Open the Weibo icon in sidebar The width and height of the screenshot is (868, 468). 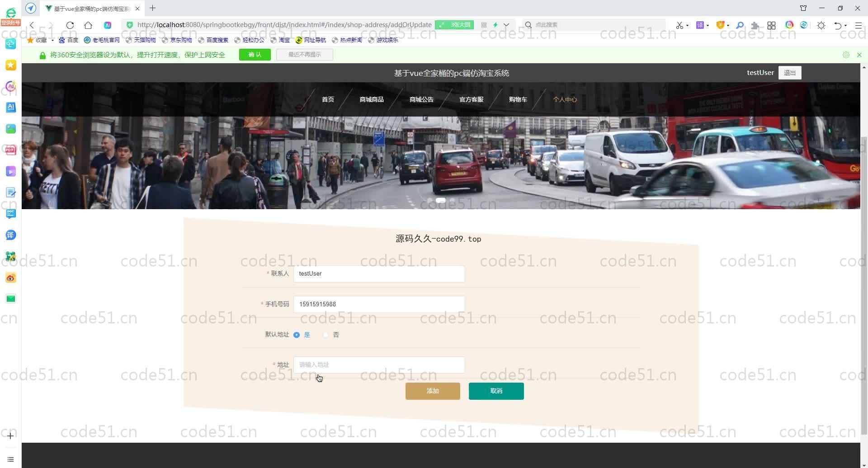coord(11,278)
